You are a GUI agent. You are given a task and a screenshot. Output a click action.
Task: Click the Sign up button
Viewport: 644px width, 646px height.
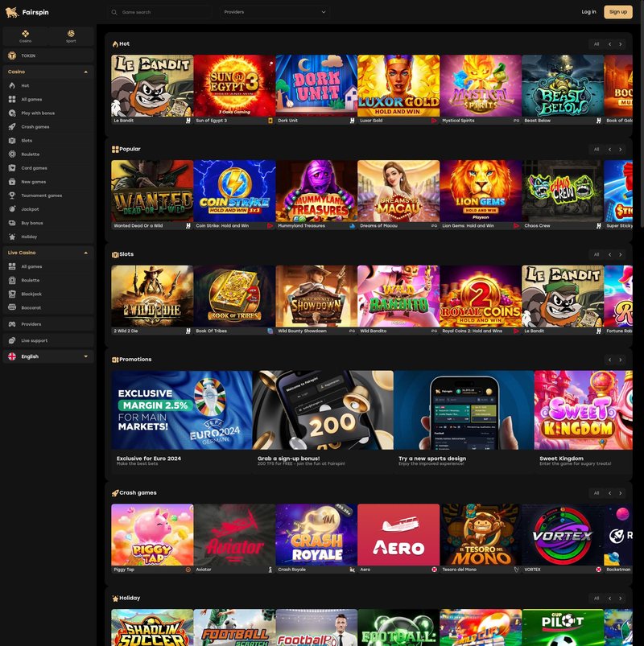click(x=617, y=12)
